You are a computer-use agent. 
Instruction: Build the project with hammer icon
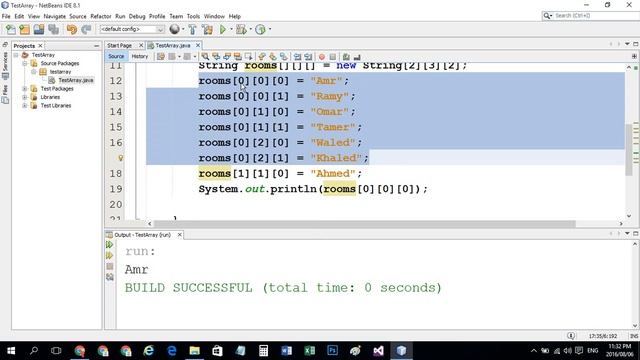click(193, 29)
